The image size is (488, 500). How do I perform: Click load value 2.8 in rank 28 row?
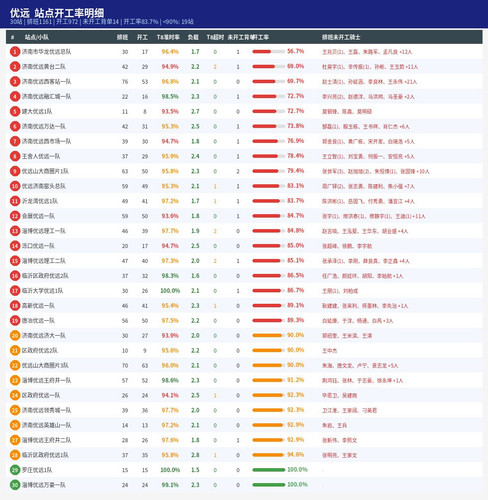(x=195, y=455)
